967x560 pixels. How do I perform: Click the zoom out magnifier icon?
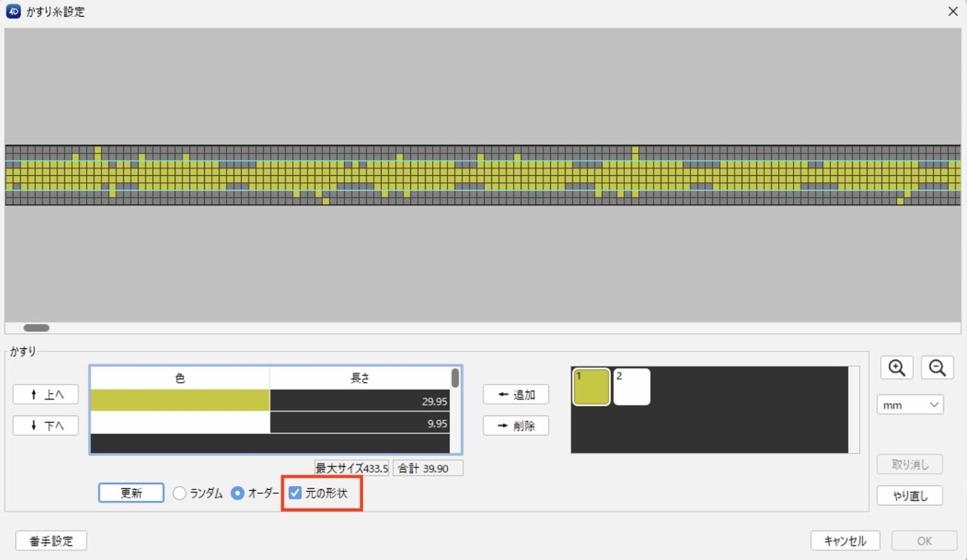coord(938,368)
